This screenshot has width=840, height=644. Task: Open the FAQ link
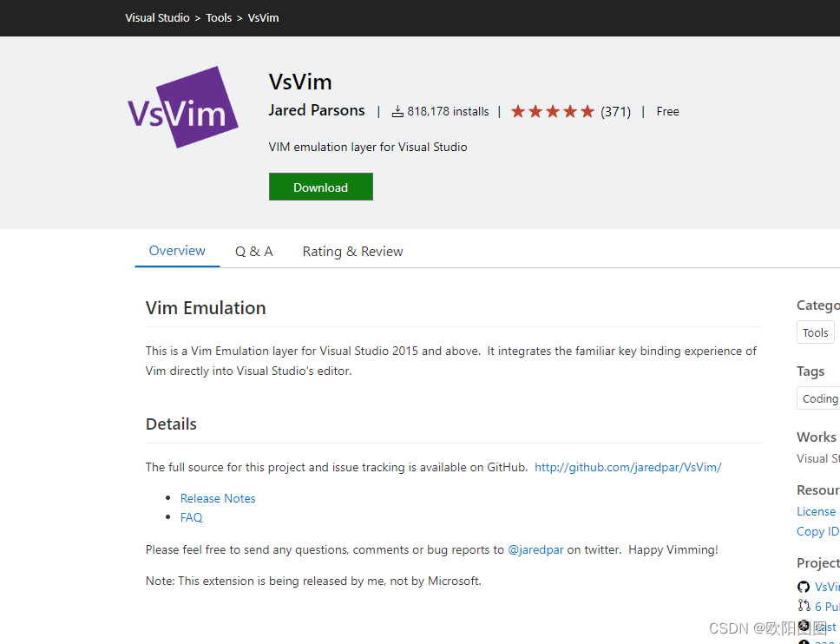coord(191,517)
